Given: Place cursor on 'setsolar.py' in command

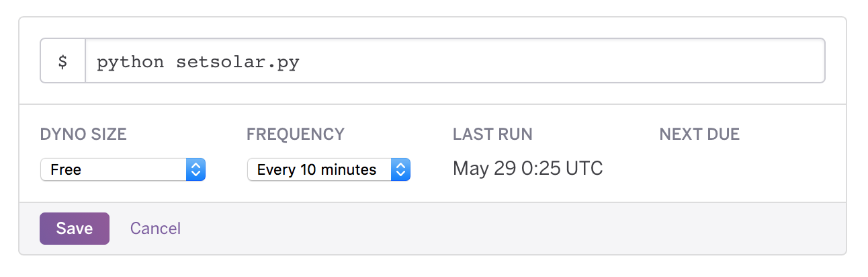Looking at the screenshot, I should click(237, 63).
